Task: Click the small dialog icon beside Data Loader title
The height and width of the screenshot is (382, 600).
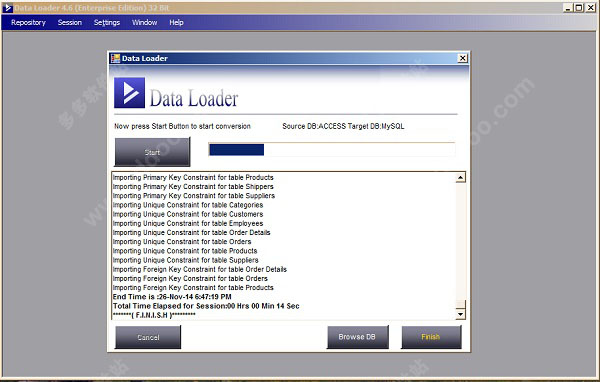Action: click(x=115, y=58)
